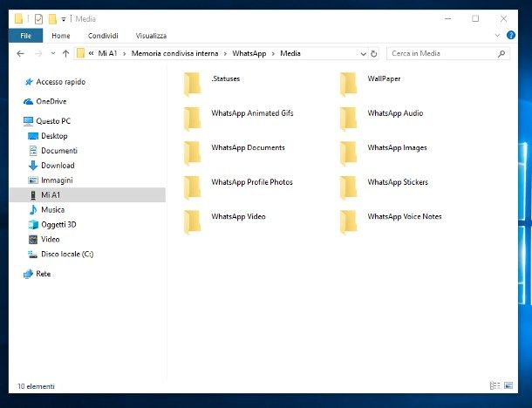Open the File menu tab
This screenshot has height=408, width=532.
coord(26,36)
